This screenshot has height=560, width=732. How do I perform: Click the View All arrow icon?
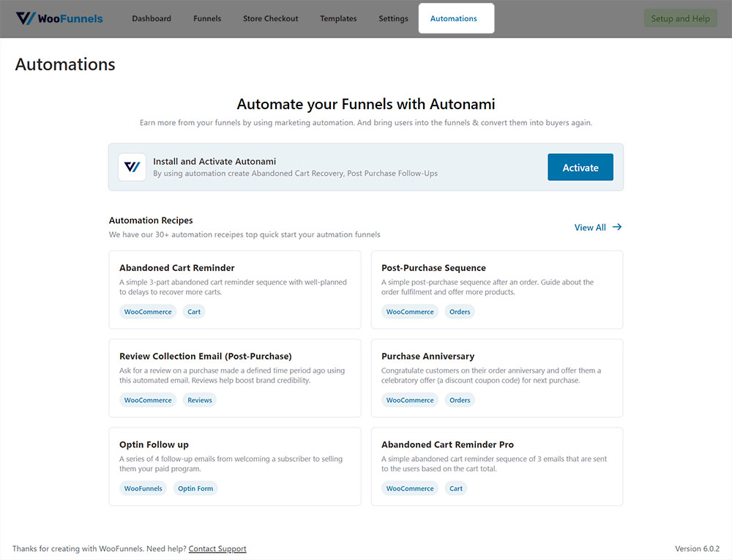tap(617, 227)
